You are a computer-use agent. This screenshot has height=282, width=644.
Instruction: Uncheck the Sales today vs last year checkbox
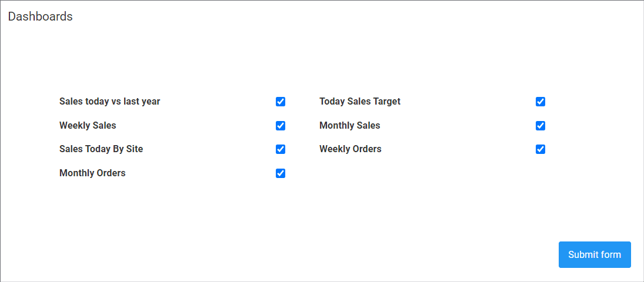[281, 102]
